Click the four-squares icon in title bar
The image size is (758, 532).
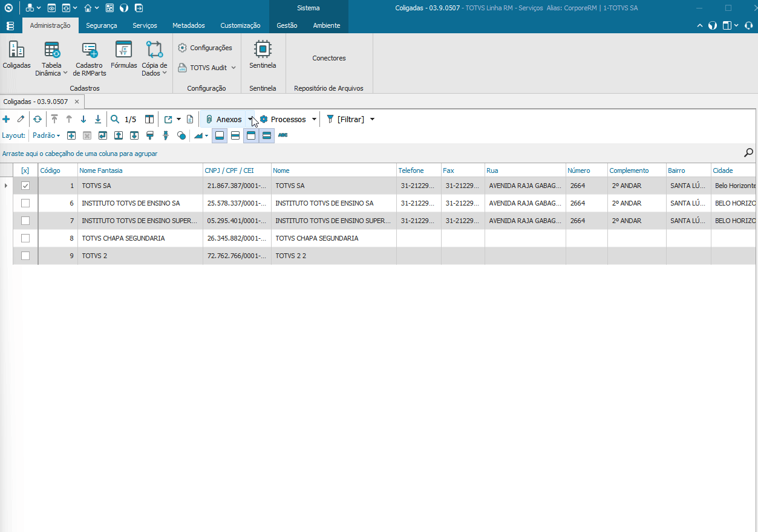(x=109, y=8)
